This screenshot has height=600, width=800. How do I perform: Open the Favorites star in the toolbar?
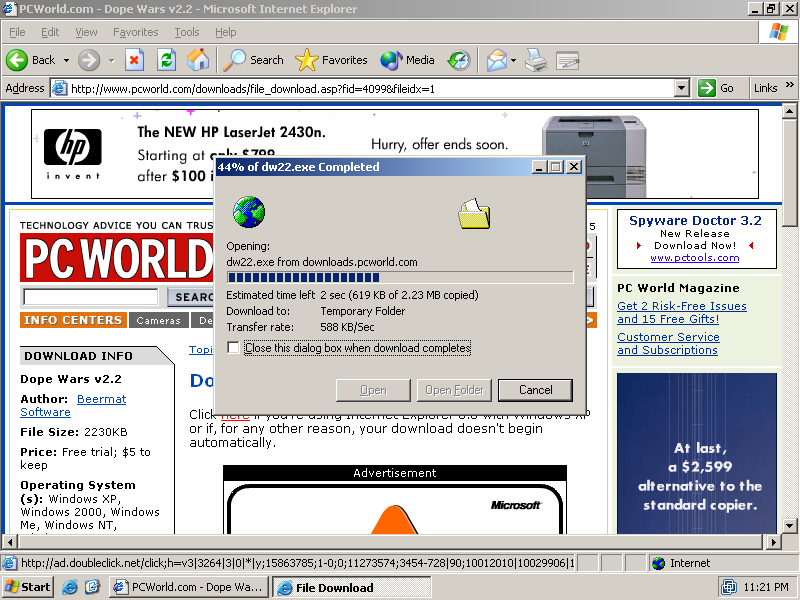tap(331, 60)
